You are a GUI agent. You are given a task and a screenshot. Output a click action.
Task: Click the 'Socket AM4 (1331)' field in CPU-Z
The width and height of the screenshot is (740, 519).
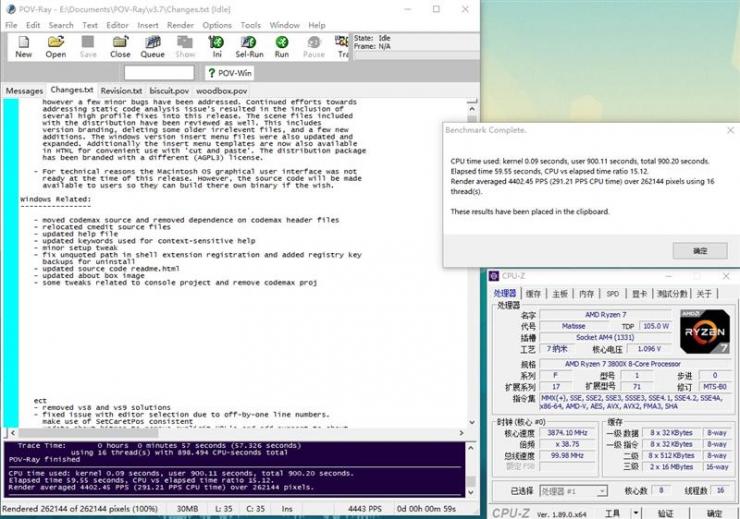coord(605,337)
